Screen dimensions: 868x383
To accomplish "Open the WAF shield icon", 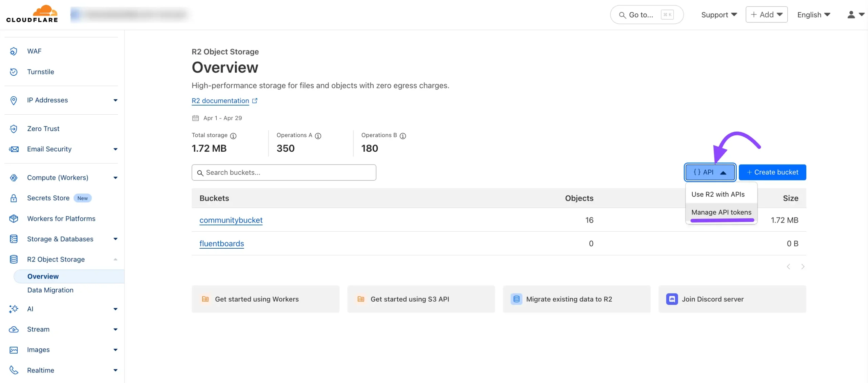I will 14,51.
